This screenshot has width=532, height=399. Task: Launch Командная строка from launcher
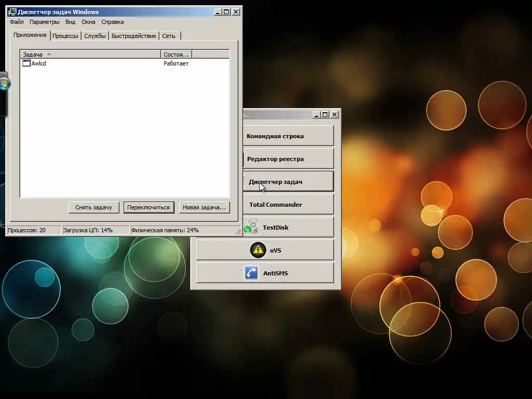point(288,136)
